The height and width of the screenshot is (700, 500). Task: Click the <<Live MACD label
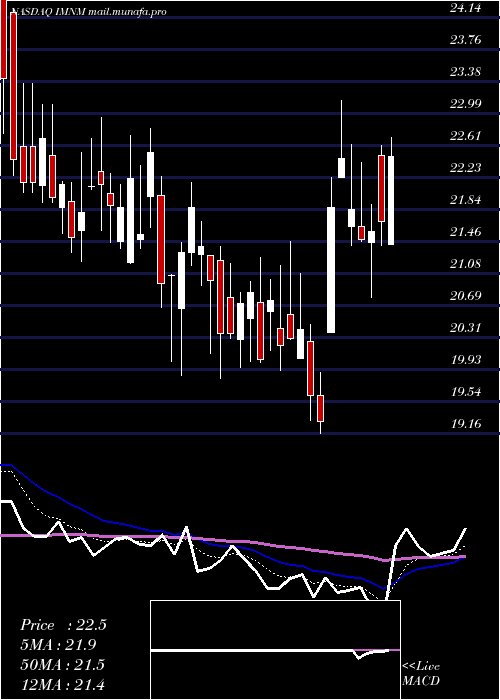click(421, 674)
